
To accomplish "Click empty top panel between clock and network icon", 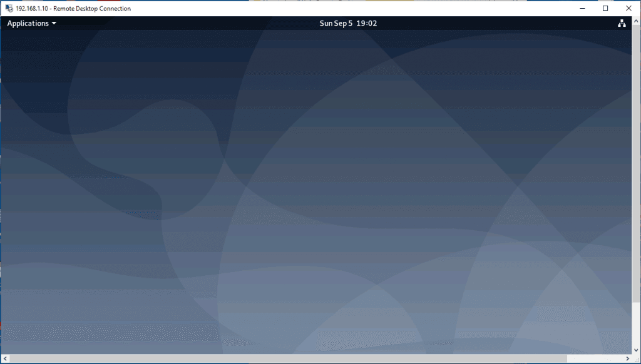I will (x=501, y=24).
